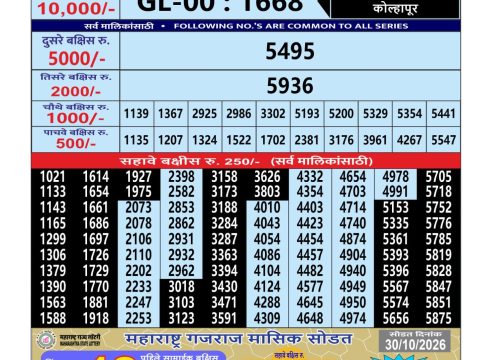The image size is (480, 360).
Task: Click the 'FOLLOWING NO.'S ARE COMMON TO ALL SERIES' banner text
Action: coord(291,26)
